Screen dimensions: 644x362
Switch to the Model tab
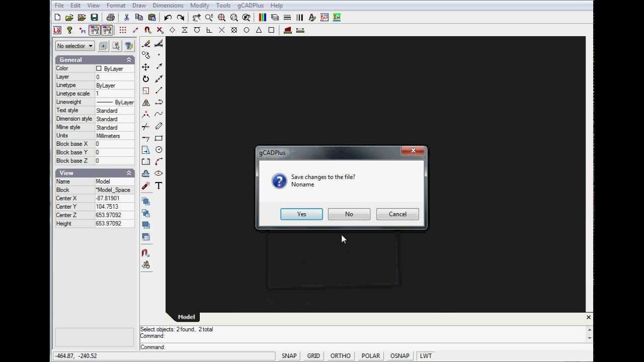tap(186, 317)
